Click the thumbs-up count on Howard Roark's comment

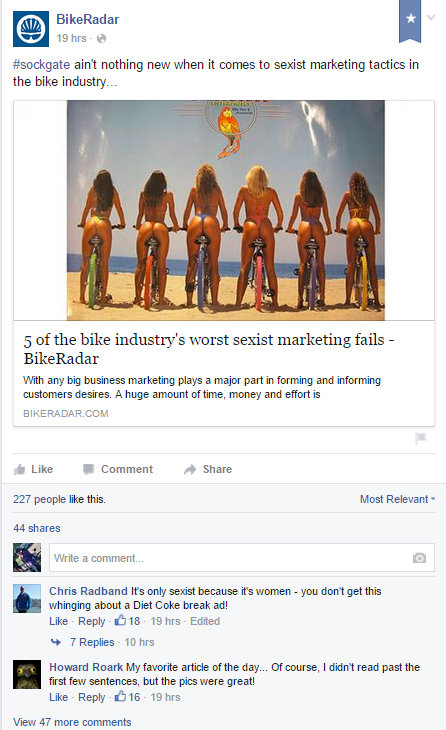tap(127, 697)
